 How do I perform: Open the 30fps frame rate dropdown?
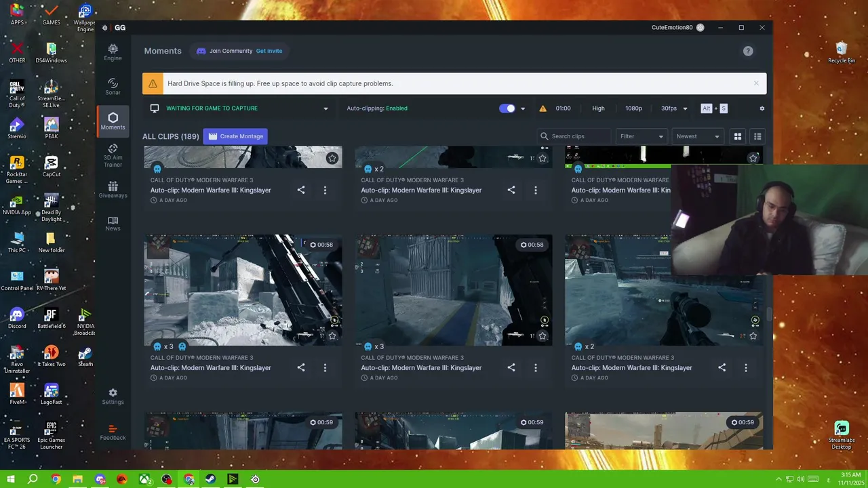click(674, 108)
